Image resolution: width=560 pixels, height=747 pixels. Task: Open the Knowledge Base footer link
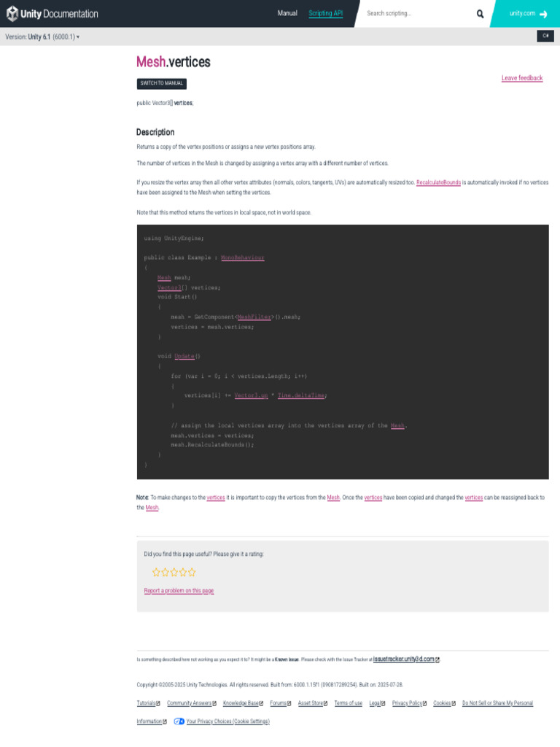[243, 704]
